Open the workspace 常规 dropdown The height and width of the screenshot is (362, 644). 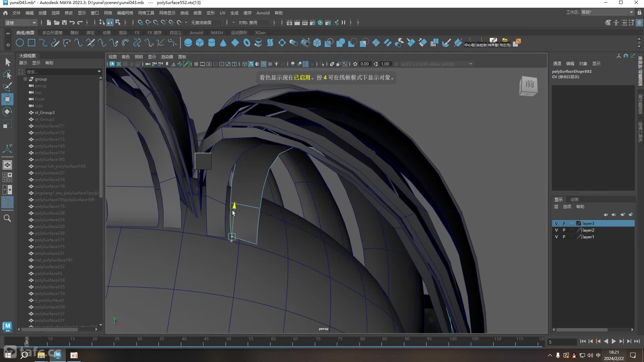[607, 12]
